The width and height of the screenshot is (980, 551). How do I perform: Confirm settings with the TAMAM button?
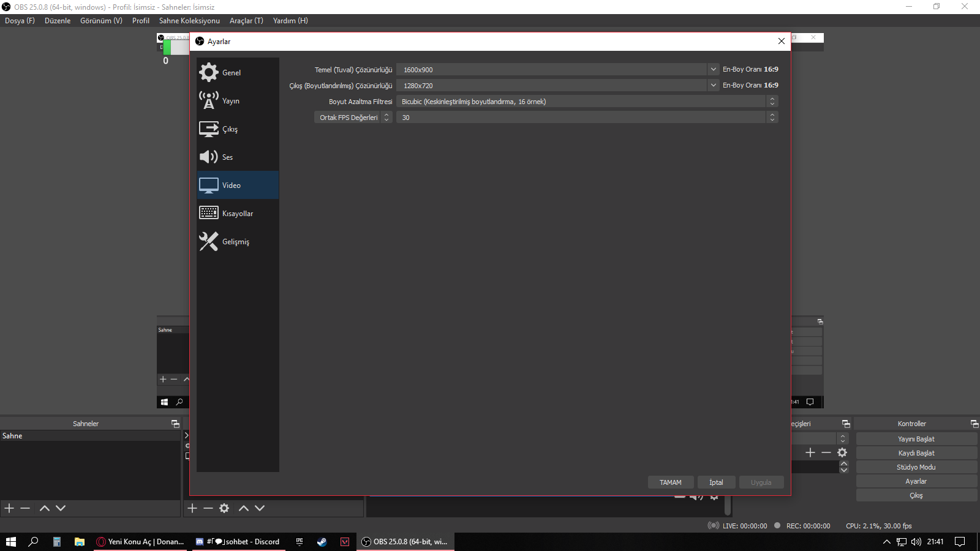(671, 482)
